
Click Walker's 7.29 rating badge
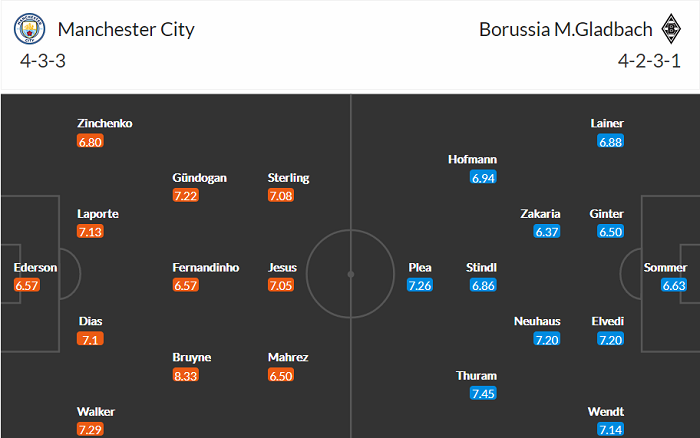pyautogui.click(x=91, y=429)
